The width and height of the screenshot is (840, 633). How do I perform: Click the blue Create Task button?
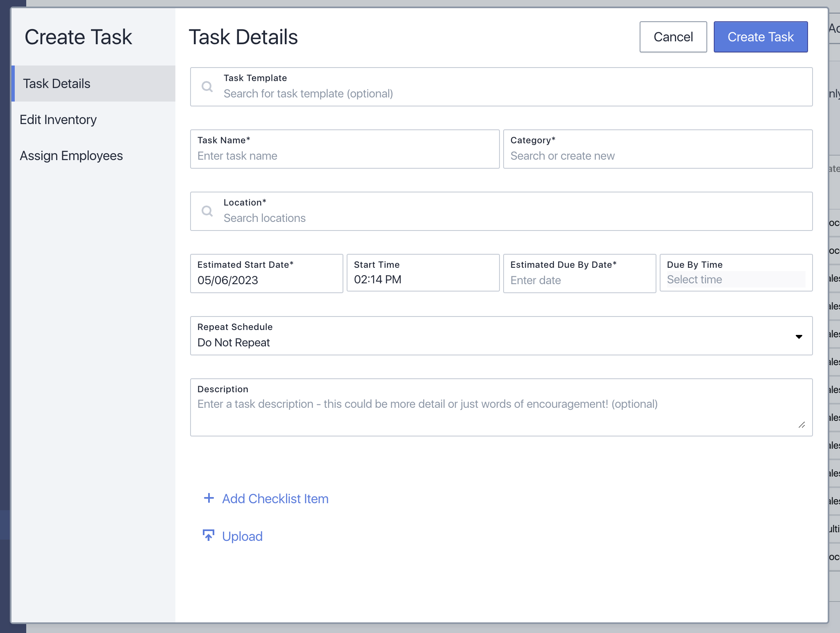[x=761, y=37]
